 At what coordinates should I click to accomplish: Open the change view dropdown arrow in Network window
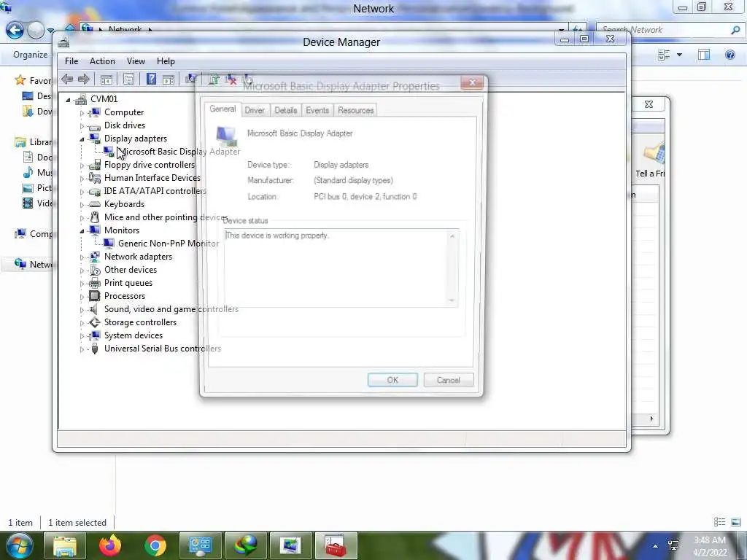679,55
